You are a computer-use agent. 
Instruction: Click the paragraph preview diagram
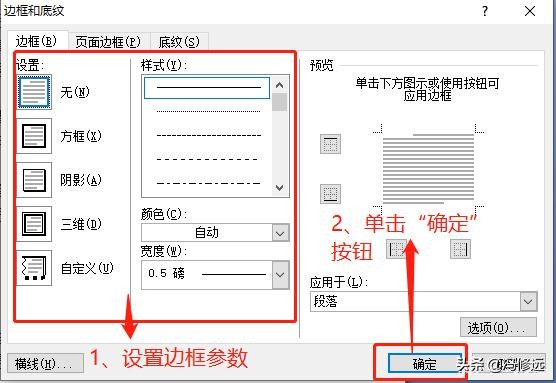click(428, 169)
